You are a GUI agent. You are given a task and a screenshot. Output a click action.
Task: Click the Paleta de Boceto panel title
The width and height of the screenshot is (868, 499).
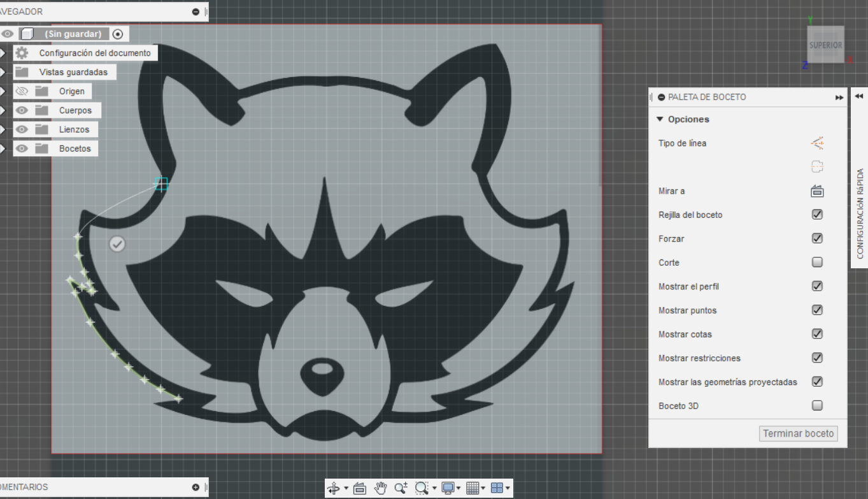pos(707,97)
